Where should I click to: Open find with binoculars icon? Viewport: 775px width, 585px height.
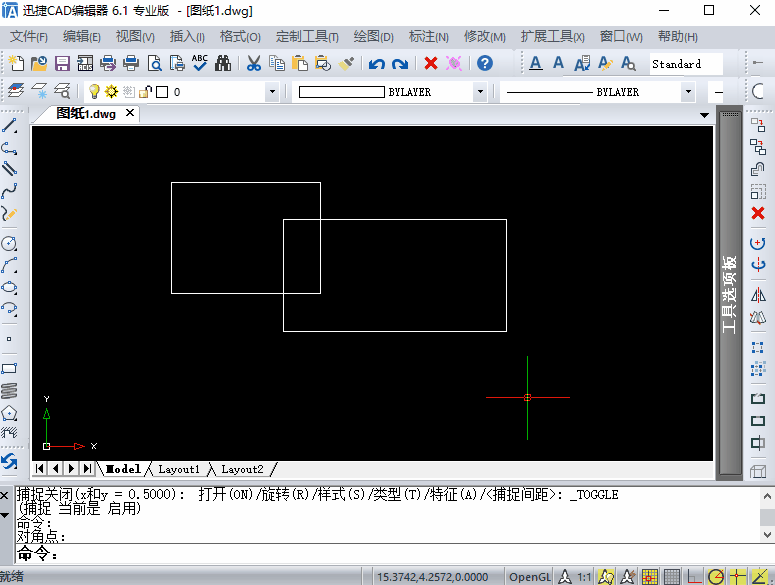[x=223, y=63]
